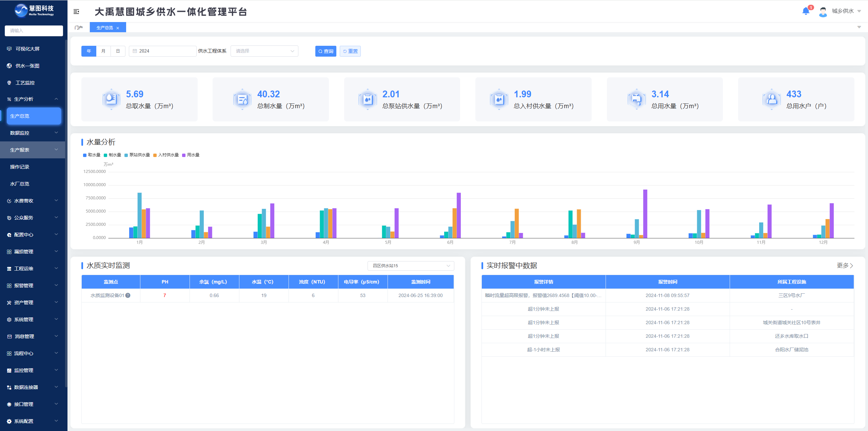Image resolution: width=868 pixels, height=431 pixels.
Task: Switch time granularity to 日
Action: [118, 51]
